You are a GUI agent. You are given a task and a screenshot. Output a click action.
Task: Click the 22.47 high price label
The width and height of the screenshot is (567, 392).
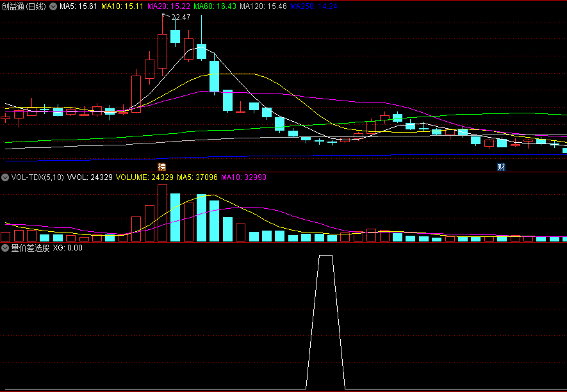point(181,17)
